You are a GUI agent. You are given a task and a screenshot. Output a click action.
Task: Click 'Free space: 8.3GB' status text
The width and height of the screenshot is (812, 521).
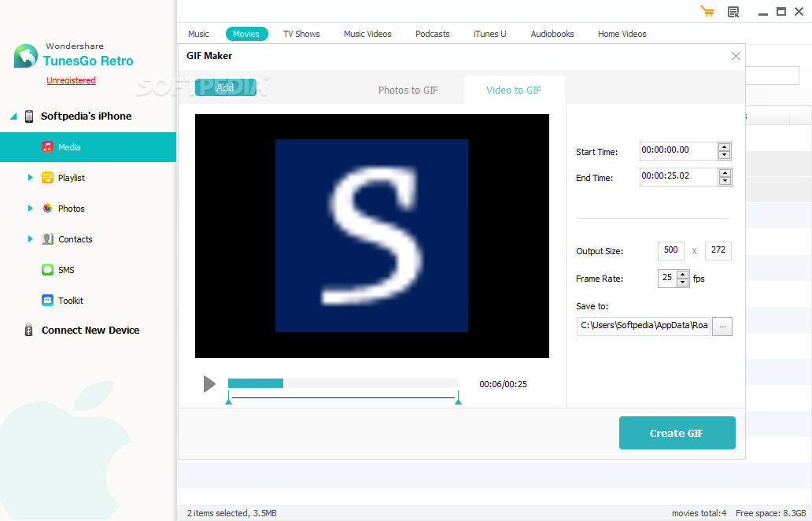click(770, 513)
